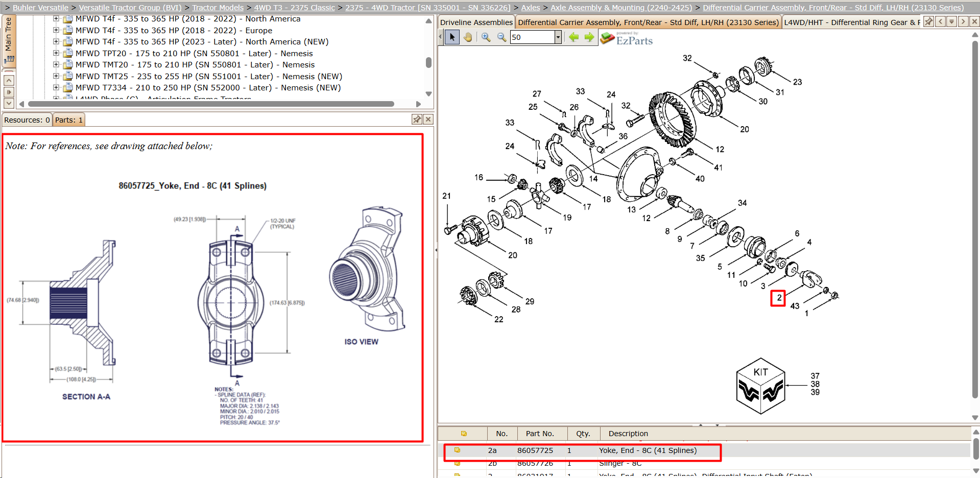This screenshot has height=478, width=980.
Task: Click callout 21 in the diagram
Action: point(446,196)
